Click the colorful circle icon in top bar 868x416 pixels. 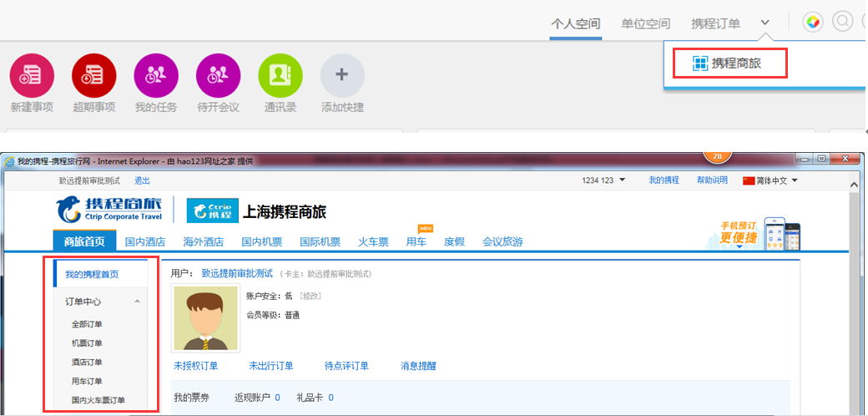point(813,23)
